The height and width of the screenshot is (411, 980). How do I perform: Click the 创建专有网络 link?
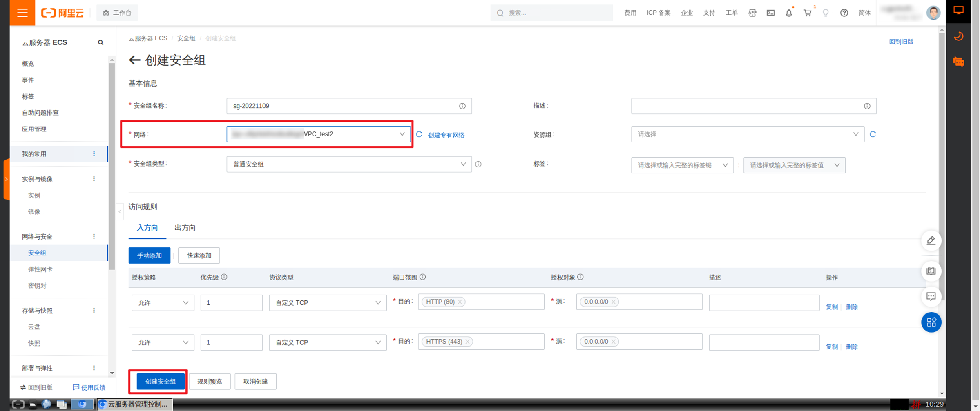tap(446, 135)
